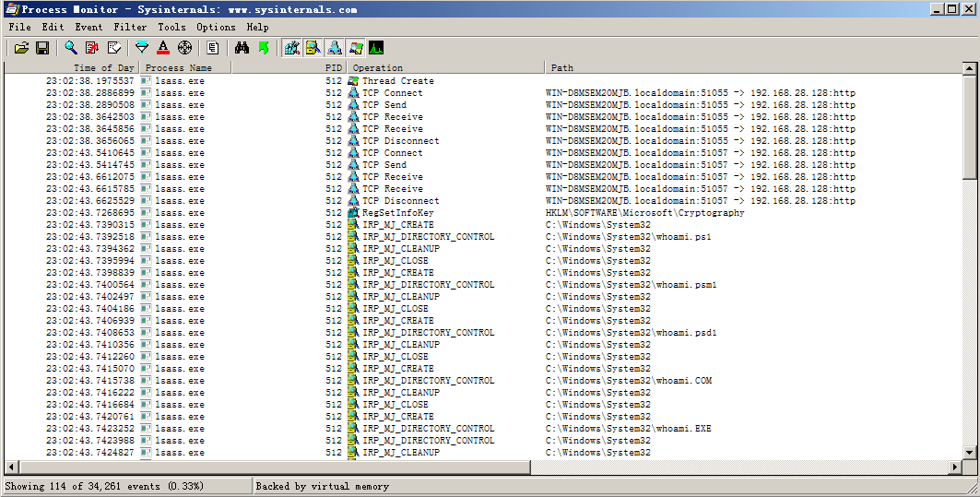Select the Include Process From Window target icon
The height and width of the screenshot is (497, 980).
(184, 47)
